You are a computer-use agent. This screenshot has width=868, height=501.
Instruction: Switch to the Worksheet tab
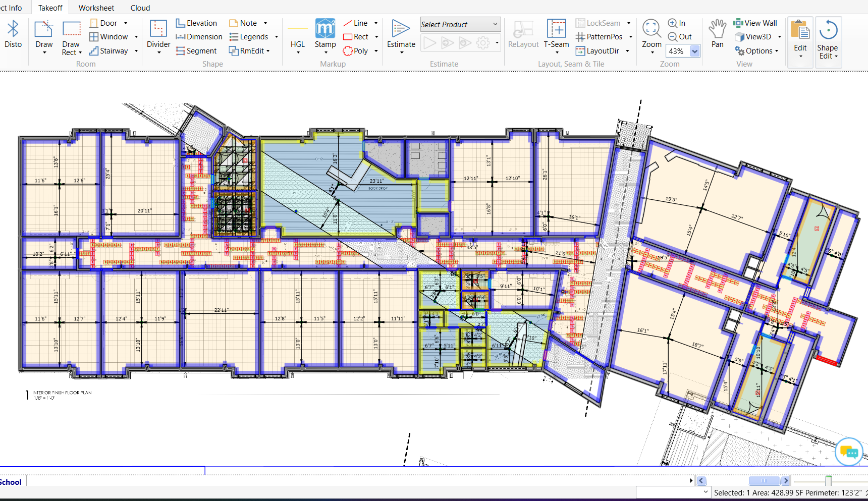point(96,8)
